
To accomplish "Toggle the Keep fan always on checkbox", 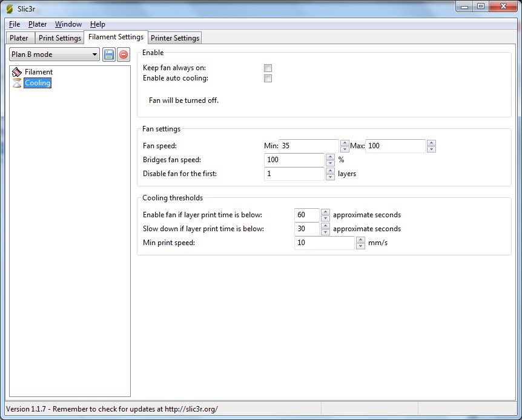I will 268,68.
